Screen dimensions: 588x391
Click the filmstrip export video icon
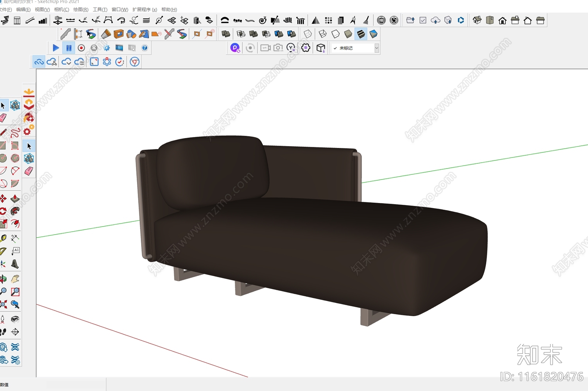click(119, 48)
